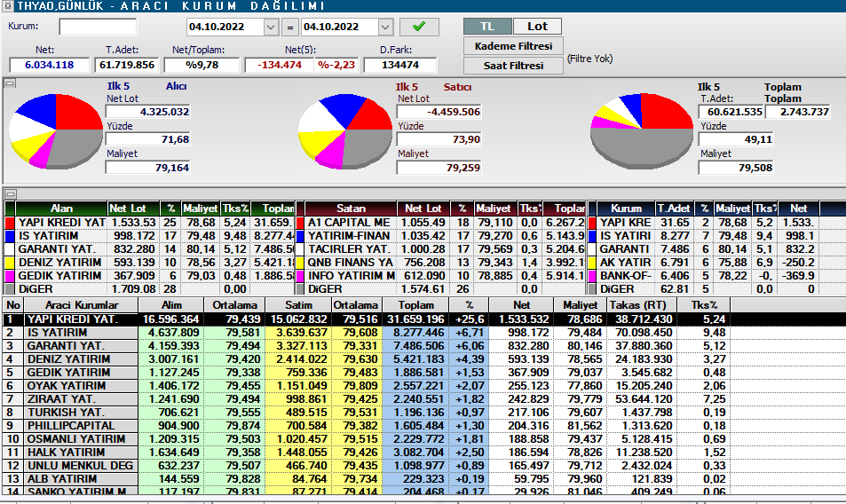Screen dimensions: 846x504
Task: Open the end date dropdown
Action: pyautogui.click(x=384, y=27)
